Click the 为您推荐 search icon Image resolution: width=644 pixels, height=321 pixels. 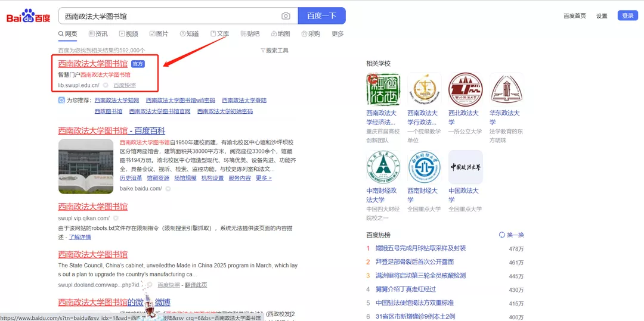(61, 100)
